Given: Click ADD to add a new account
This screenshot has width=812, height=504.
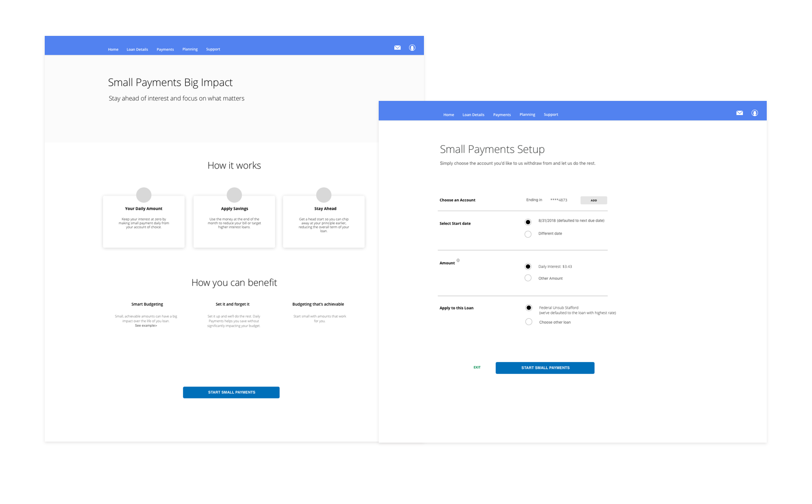Looking at the screenshot, I should [593, 200].
